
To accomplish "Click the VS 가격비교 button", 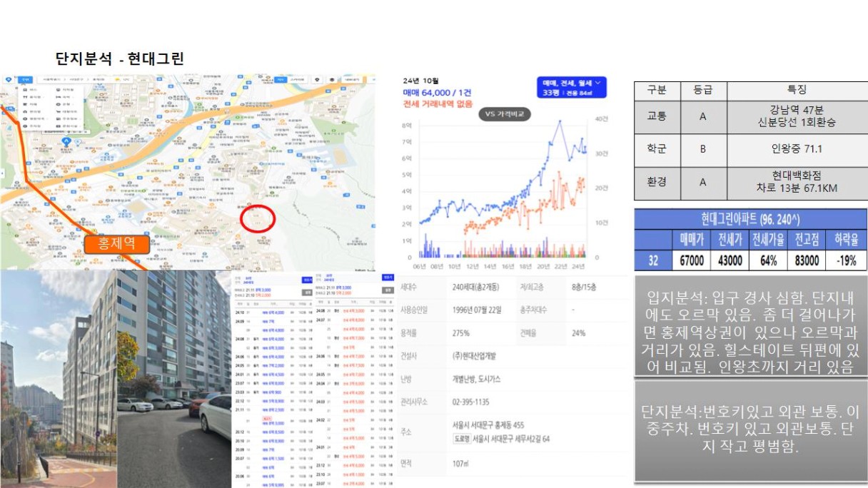I will (504, 114).
